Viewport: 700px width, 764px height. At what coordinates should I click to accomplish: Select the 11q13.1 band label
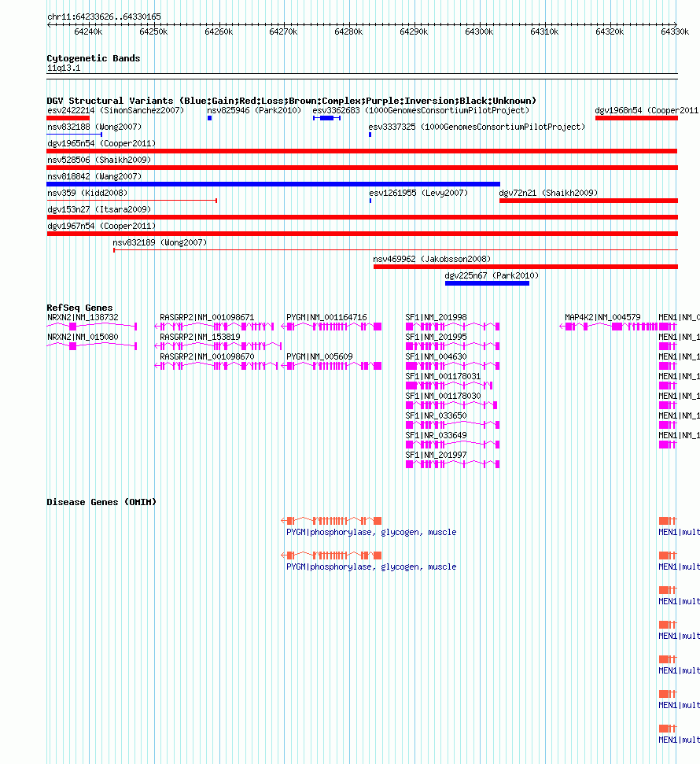tap(64, 68)
